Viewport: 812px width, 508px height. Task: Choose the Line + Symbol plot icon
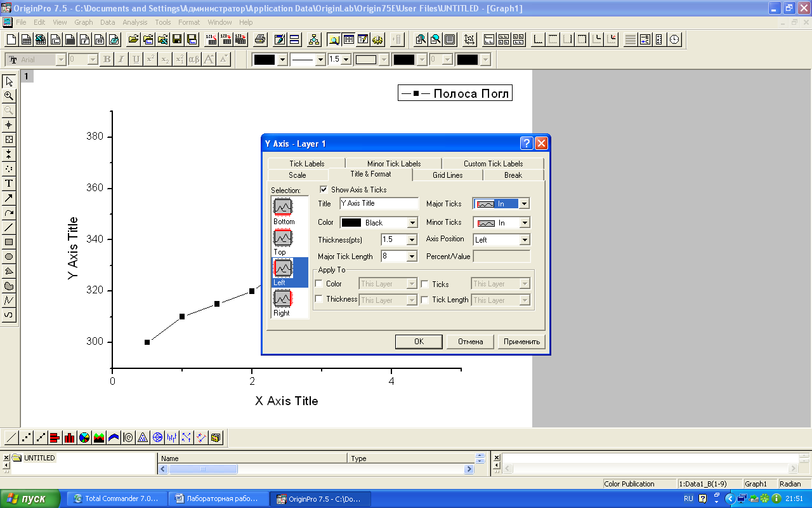tap(41, 438)
